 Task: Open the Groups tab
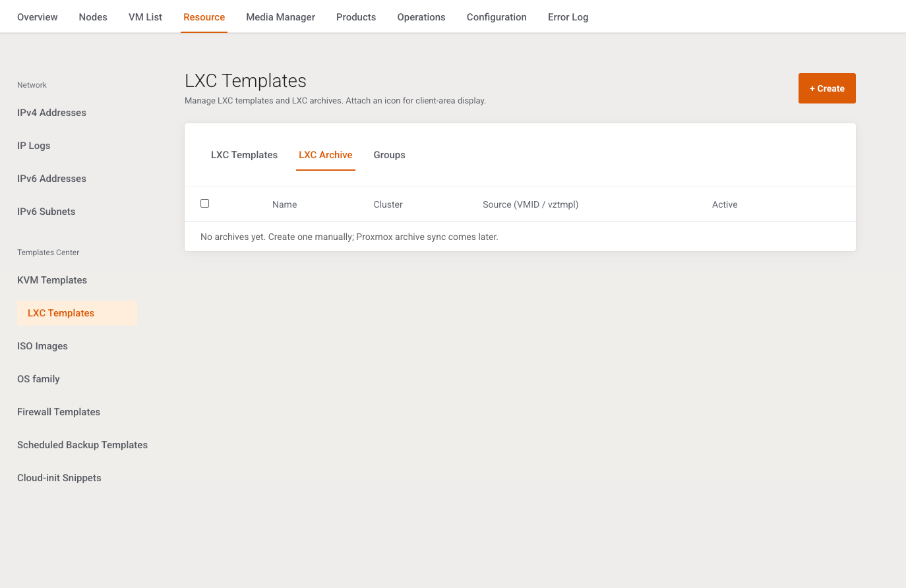pos(389,155)
